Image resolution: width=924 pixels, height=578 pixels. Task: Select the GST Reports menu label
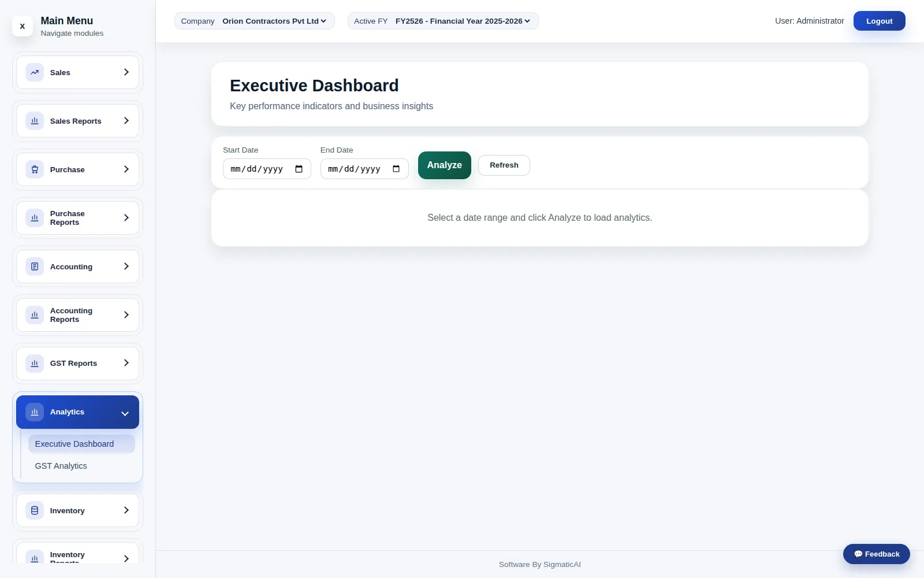[x=73, y=364]
